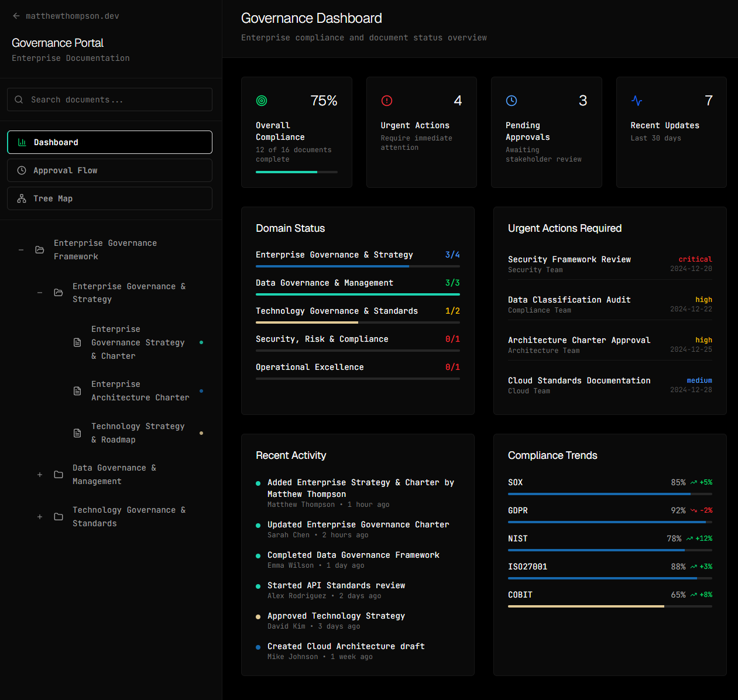Switch to Approval Flow

pos(109,170)
